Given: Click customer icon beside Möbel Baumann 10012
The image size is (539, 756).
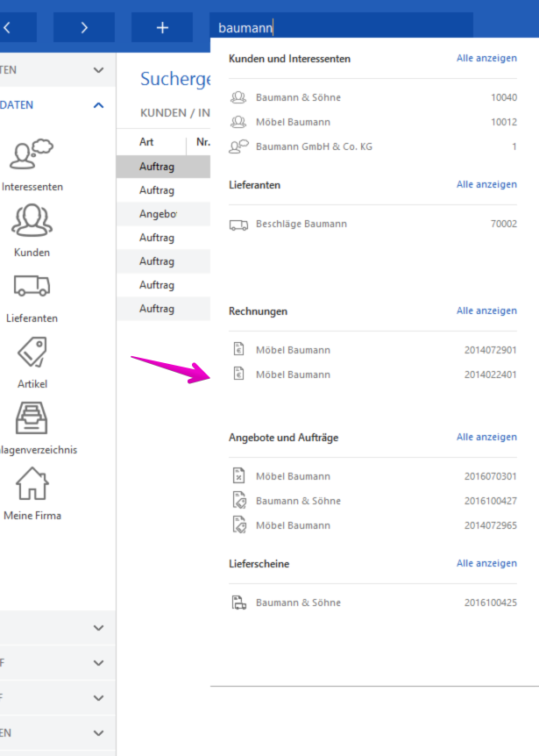Looking at the screenshot, I should 238,122.
